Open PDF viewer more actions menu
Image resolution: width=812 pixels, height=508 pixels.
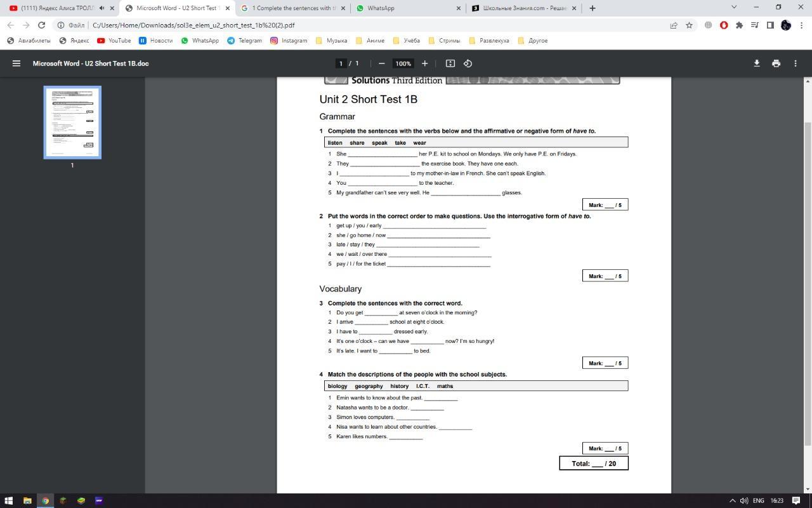796,63
